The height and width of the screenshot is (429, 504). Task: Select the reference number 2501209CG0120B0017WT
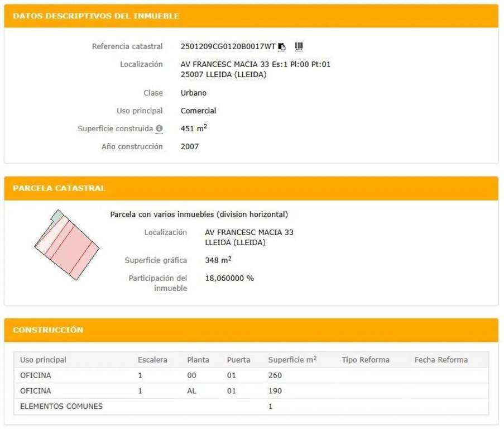228,46
